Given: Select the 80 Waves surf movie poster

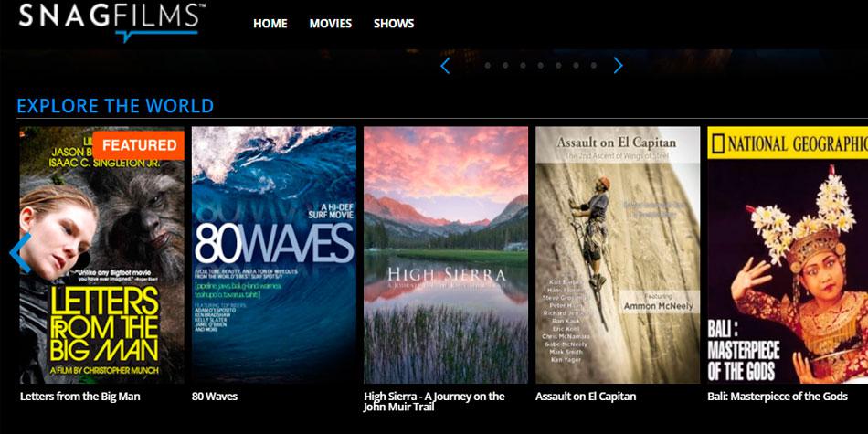Looking at the screenshot, I should (273, 256).
